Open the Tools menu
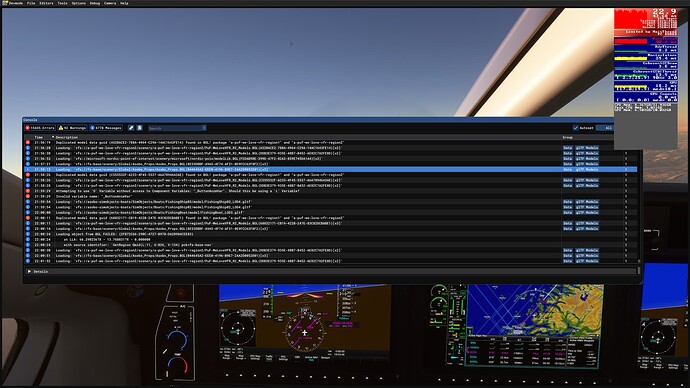The image size is (690, 388). 62,3
